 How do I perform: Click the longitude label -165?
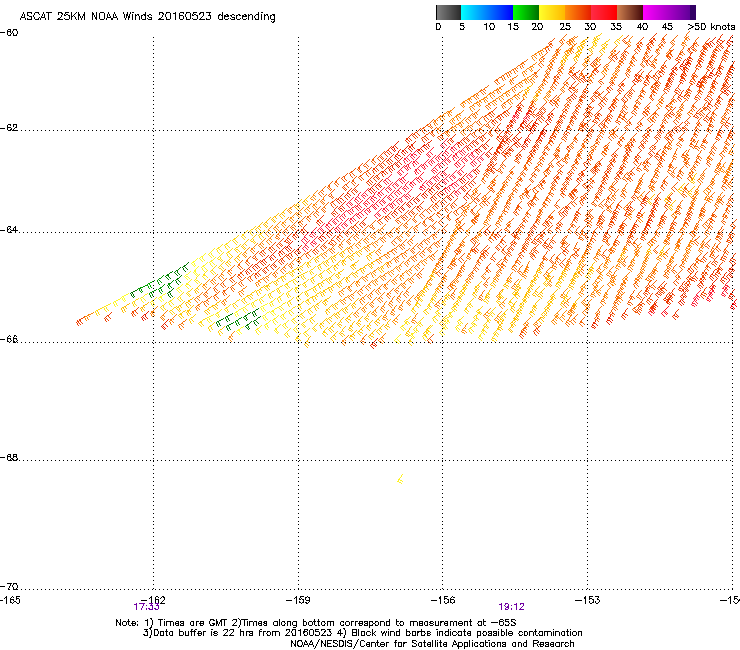pos(10,600)
